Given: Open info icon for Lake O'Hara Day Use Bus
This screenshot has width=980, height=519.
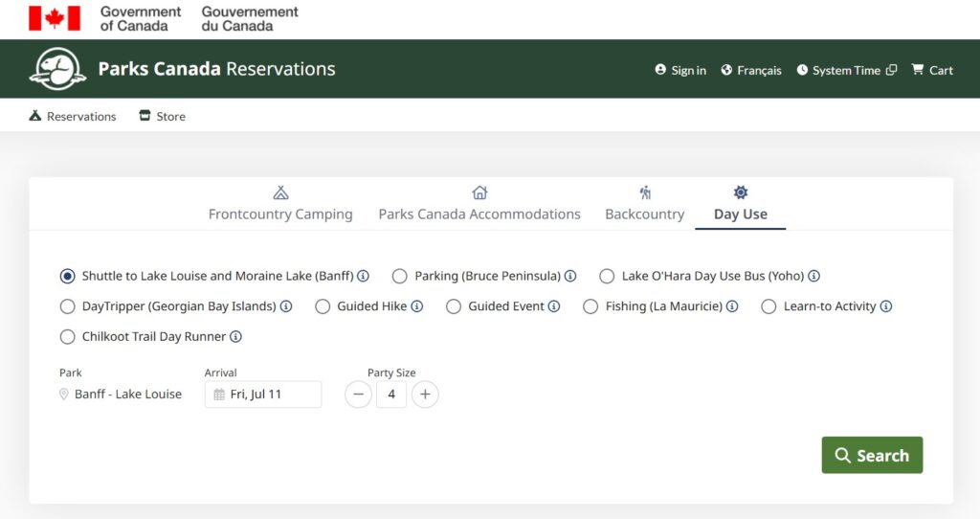Looking at the screenshot, I should tap(813, 276).
